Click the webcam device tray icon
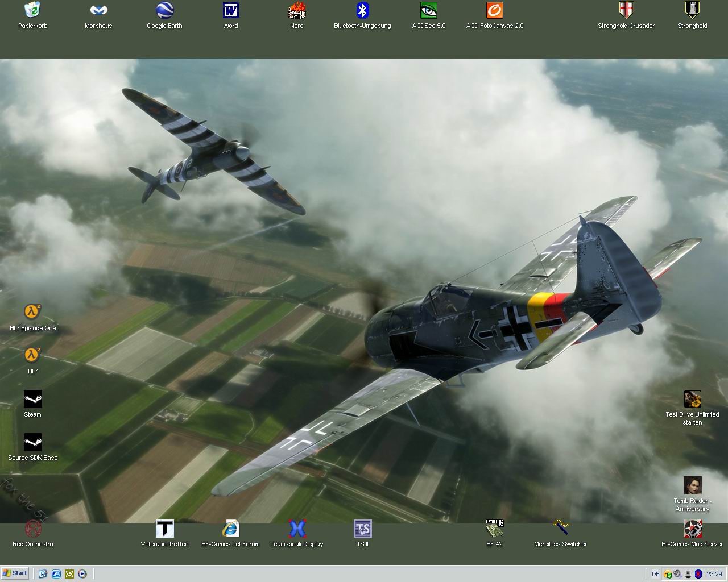The height and width of the screenshot is (582, 728). pyautogui.click(x=688, y=574)
